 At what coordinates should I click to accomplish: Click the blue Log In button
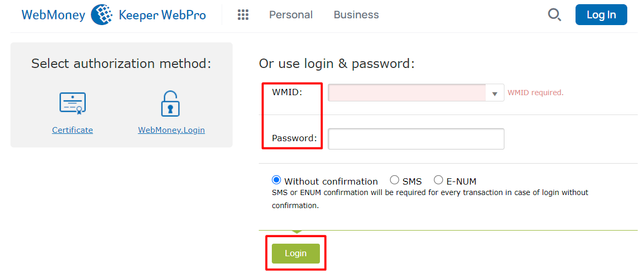click(x=601, y=15)
